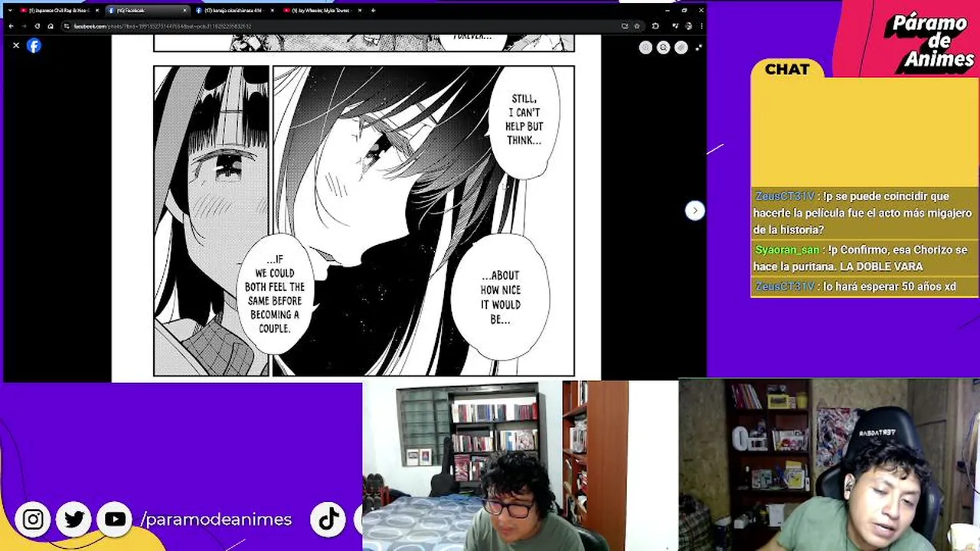Screen dimensions: 980x551
Task: Click the CHAT panel header
Action: (787, 69)
